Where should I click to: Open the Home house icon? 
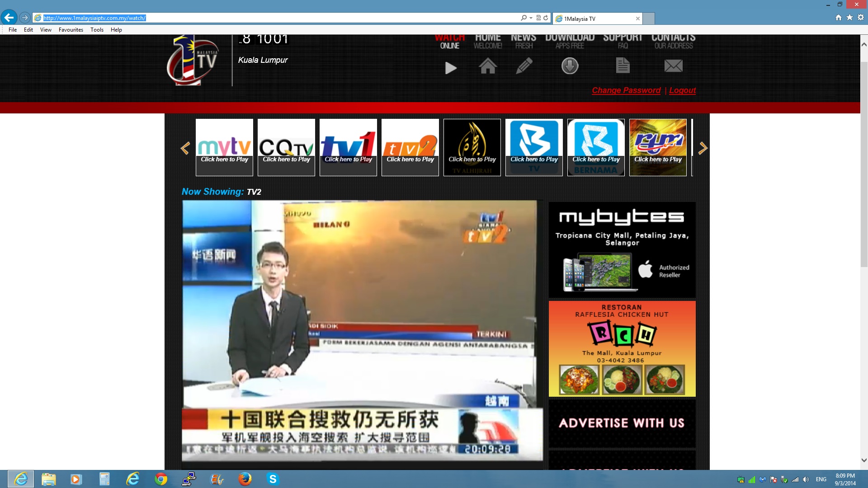click(x=488, y=66)
